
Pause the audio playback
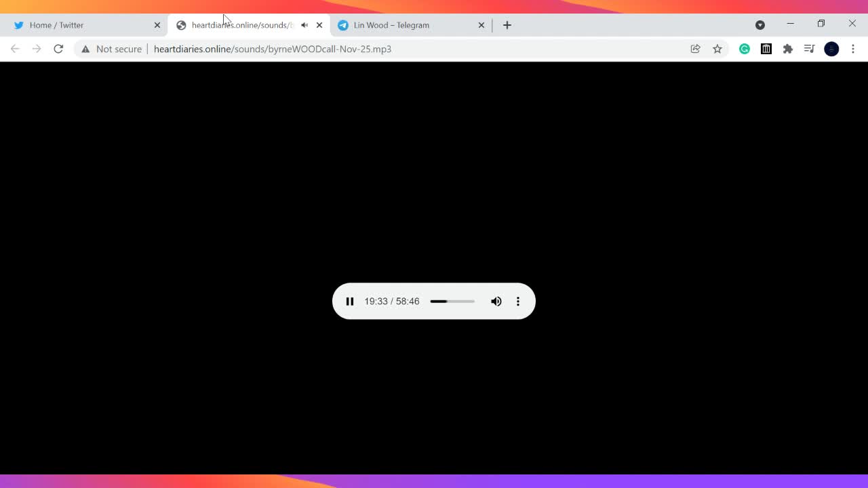click(350, 301)
